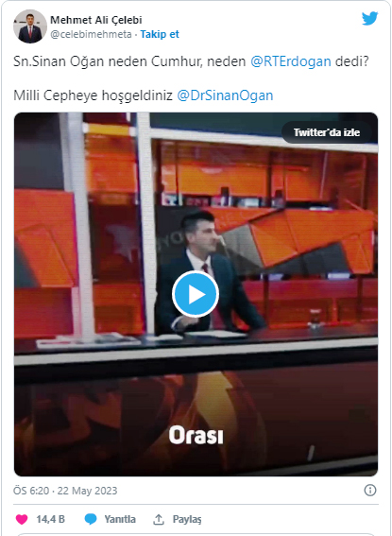Click the Yanıtla reply label
392x536 pixels.
120,519
